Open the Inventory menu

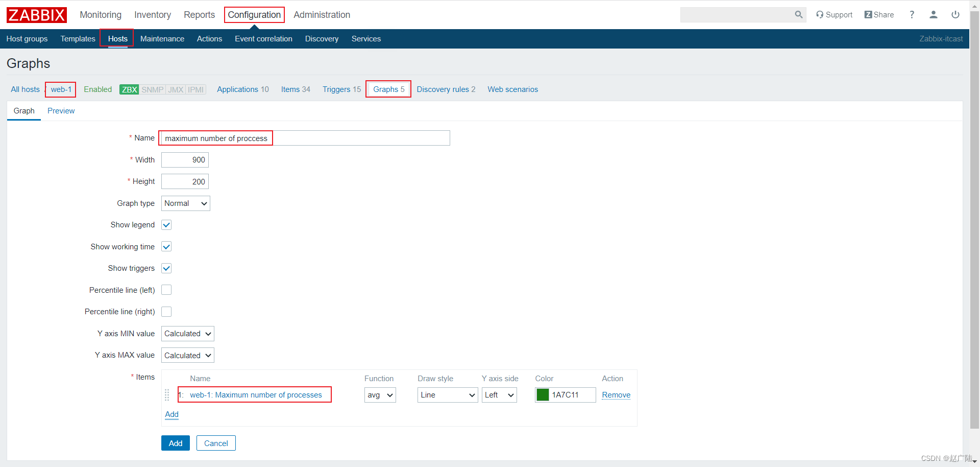click(153, 15)
